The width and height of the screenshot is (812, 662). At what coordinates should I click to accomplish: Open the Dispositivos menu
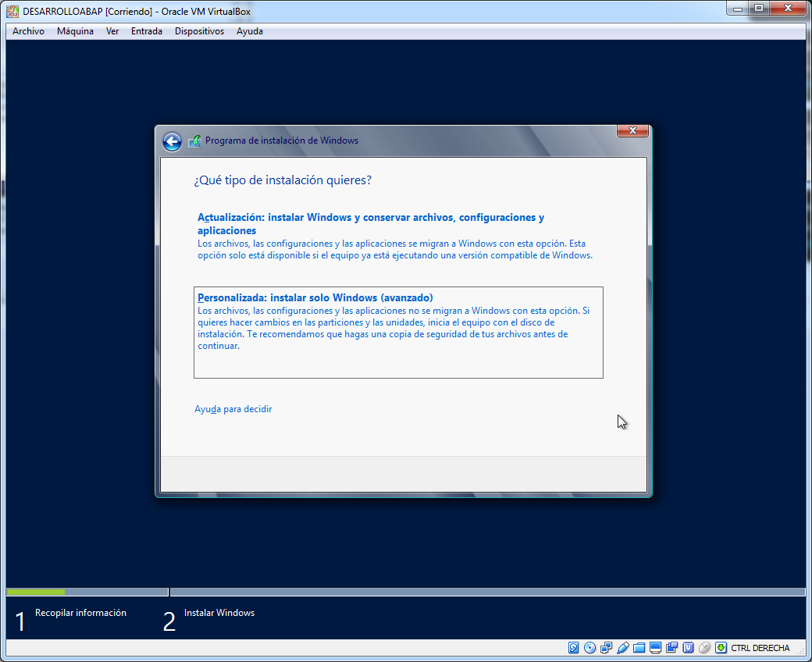click(199, 31)
